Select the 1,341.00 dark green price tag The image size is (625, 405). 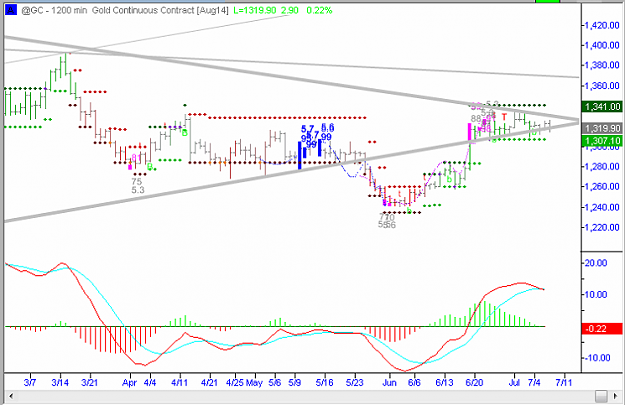tap(601, 106)
